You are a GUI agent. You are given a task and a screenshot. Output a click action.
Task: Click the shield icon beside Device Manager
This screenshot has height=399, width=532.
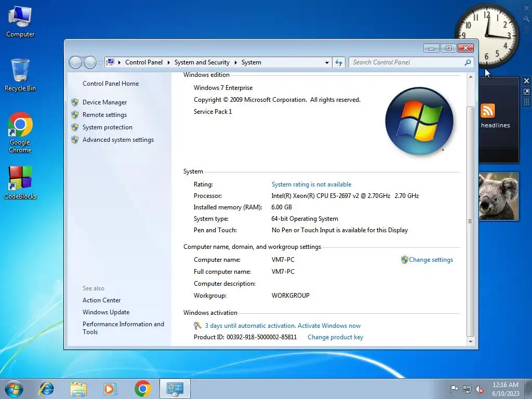[x=75, y=102]
